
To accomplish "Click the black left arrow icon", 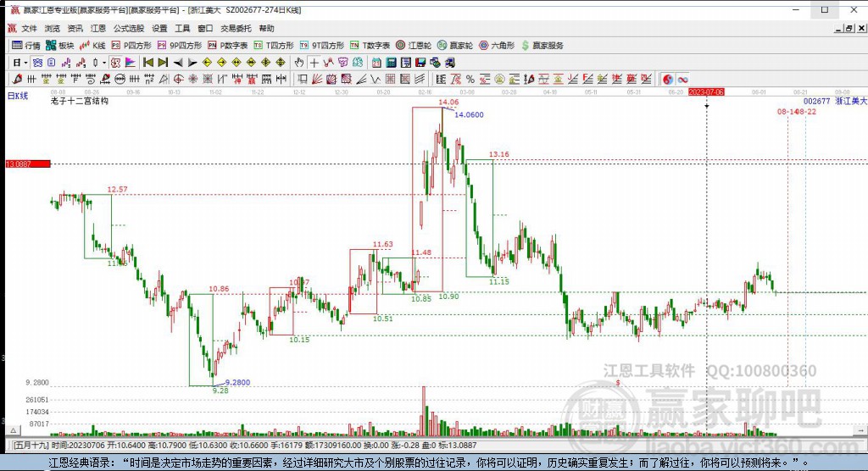I will coord(178,63).
